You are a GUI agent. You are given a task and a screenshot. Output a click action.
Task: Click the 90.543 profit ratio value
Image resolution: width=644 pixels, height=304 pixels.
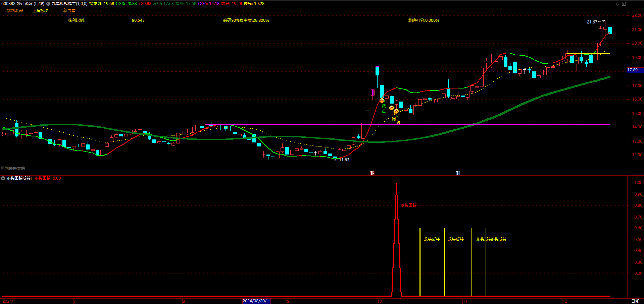[138, 20]
